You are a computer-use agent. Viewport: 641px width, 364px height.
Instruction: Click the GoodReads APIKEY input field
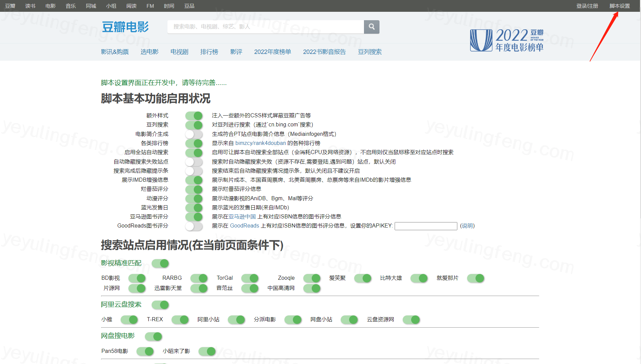(x=426, y=226)
